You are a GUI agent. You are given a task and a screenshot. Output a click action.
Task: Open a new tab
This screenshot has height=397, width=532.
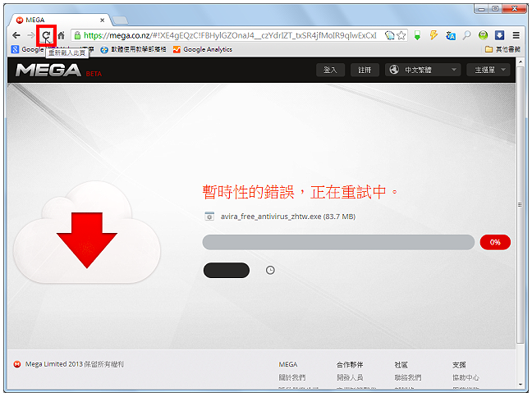pyautogui.click(x=120, y=21)
